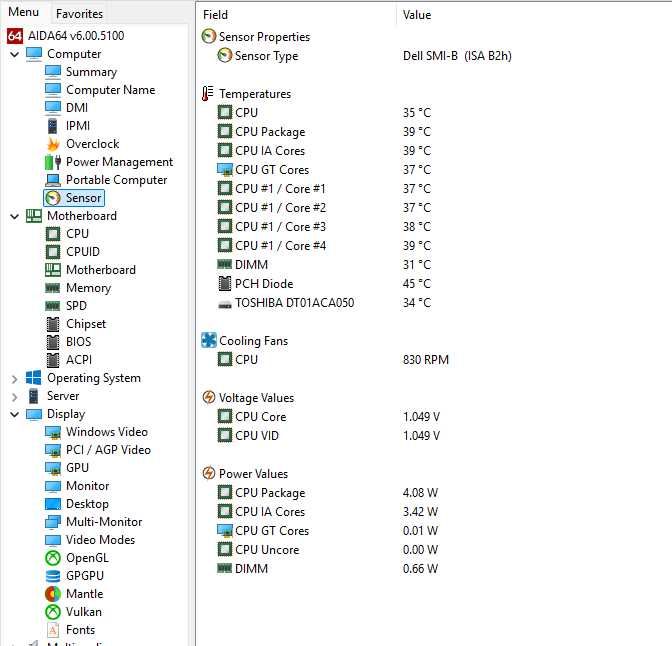The height and width of the screenshot is (646, 672).
Task: Click the CPUID chip icon
Action: (53, 252)
